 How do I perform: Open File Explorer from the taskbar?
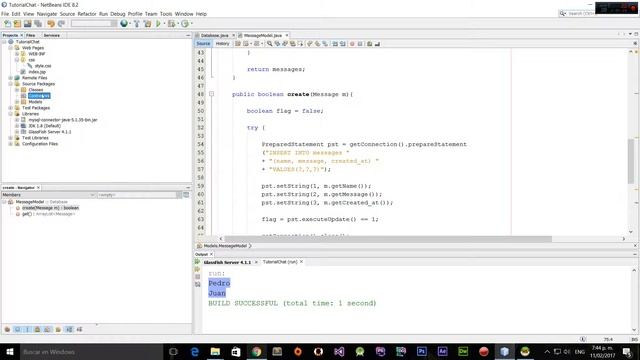coord(215,351)
